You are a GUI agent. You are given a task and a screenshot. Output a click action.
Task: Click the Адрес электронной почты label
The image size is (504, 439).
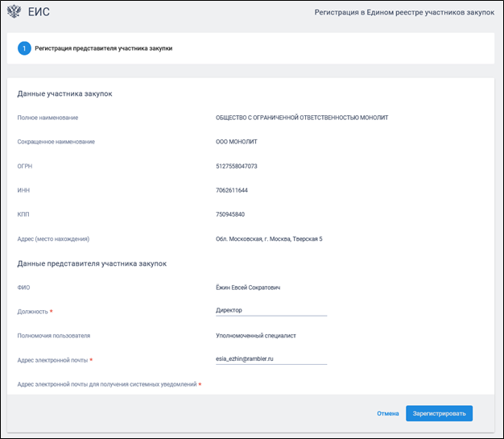coord(55,360)
